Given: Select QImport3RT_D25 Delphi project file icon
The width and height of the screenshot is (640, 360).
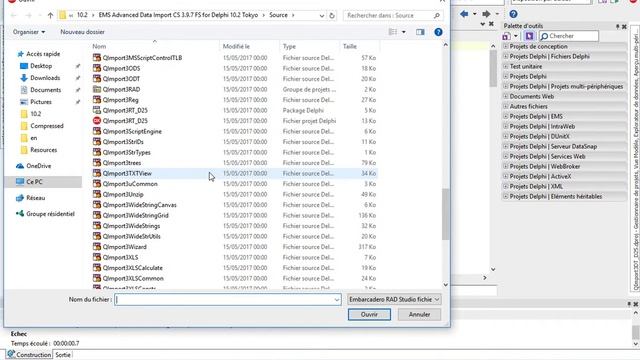Looking at the screenshot, I should (x=97, y=120).
